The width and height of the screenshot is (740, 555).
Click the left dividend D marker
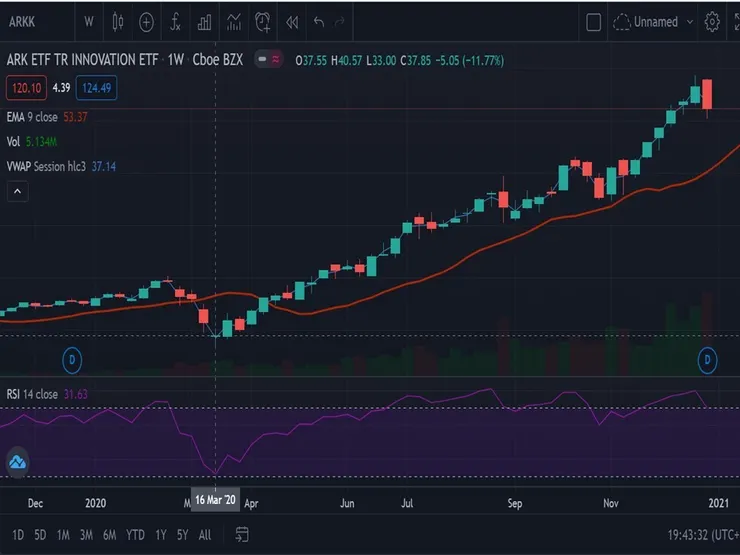click(x=72, y=360)
